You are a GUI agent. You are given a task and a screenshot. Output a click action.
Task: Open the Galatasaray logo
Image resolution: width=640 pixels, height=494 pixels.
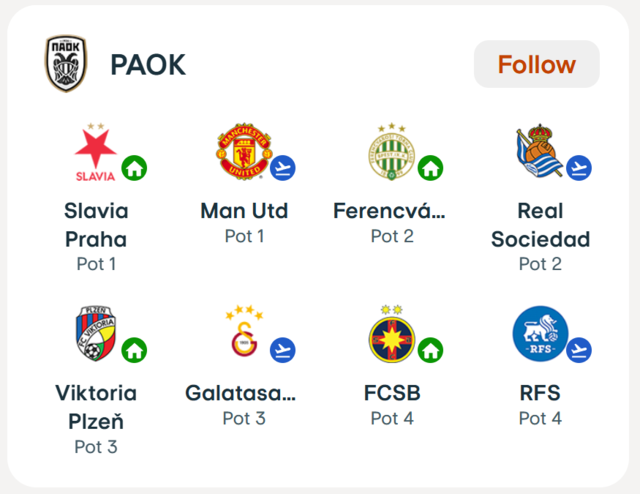click(x=244, y=331)
